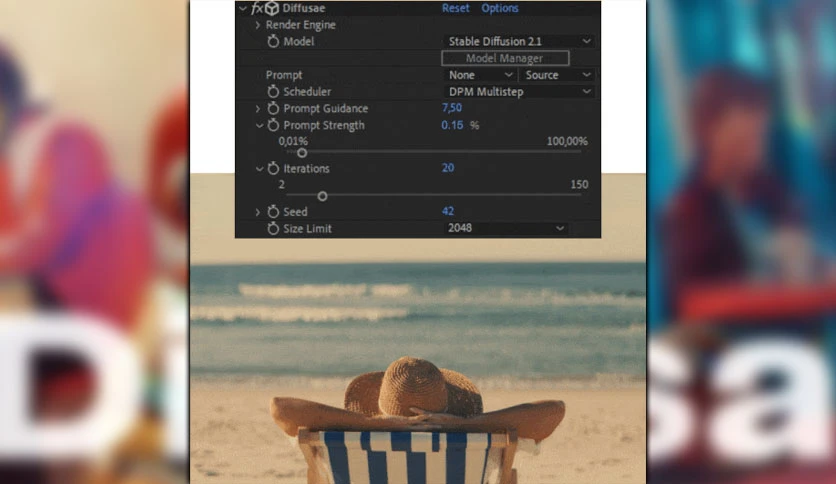The height and width of the screenshot is (484, 836).
Task: Click the Seed value 42
Action: (448, 211)
